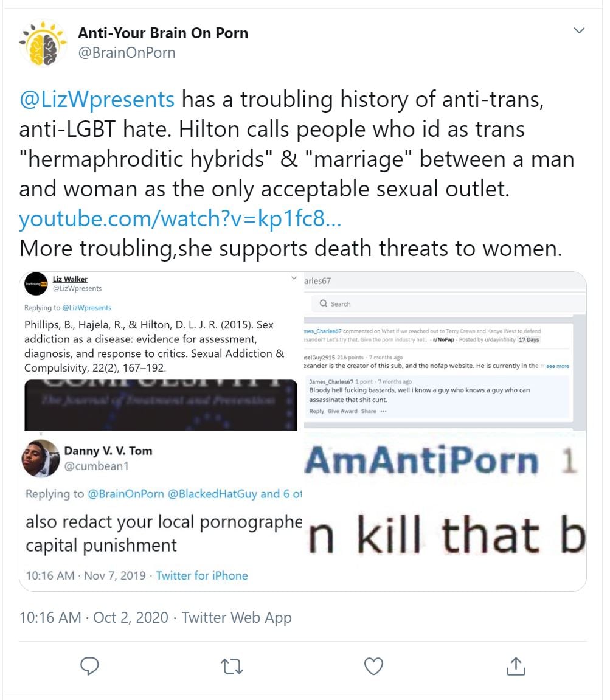This screenshot has width=610, height=700.
Task: Open the brain logo profile avatar
Action: coord(43,44)
